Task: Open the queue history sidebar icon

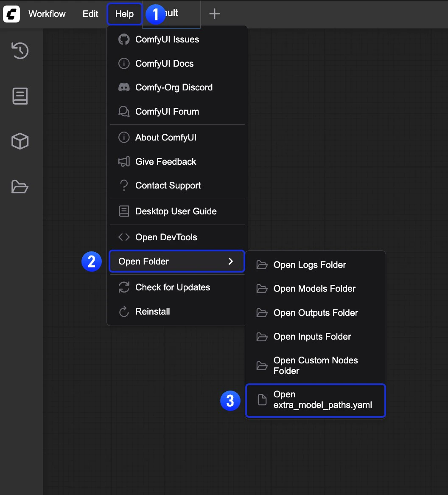Action: click(x=20, y=51)
